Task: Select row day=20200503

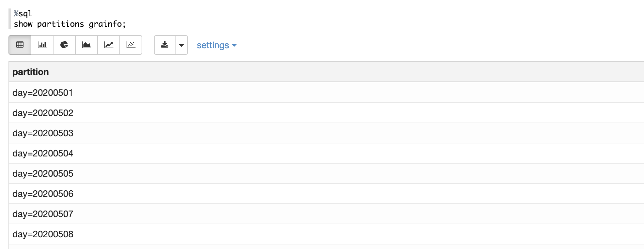Action: [x=326, y=133]
